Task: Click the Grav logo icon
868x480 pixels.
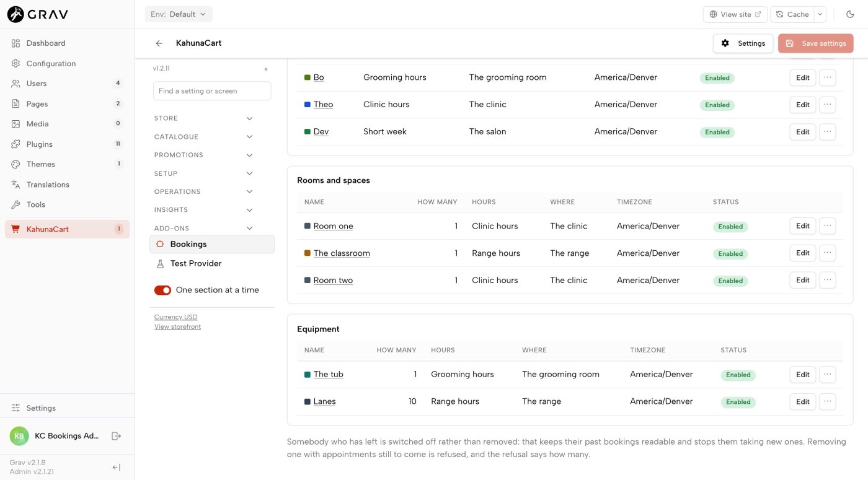Action: tap(15, 14)
